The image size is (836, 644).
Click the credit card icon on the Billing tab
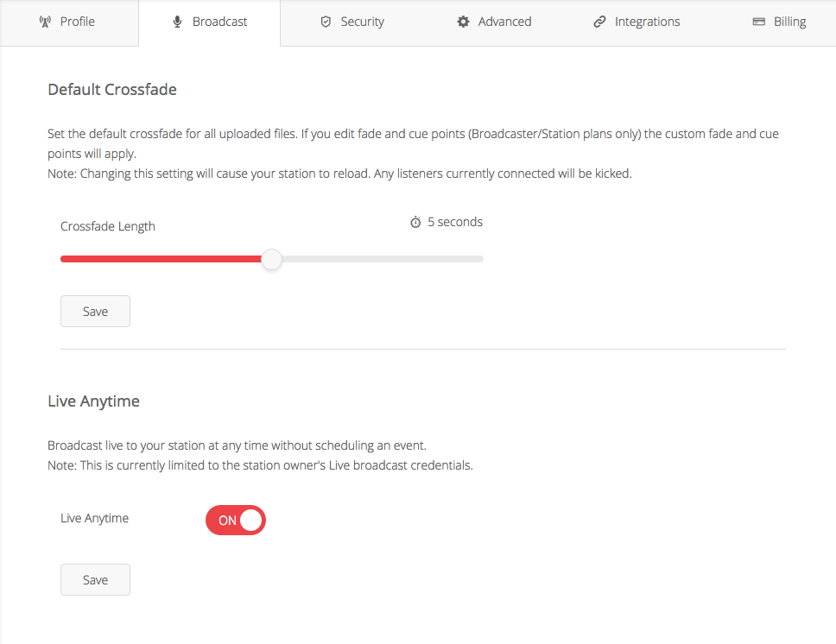pyautogui.click(x=759, y=22)
